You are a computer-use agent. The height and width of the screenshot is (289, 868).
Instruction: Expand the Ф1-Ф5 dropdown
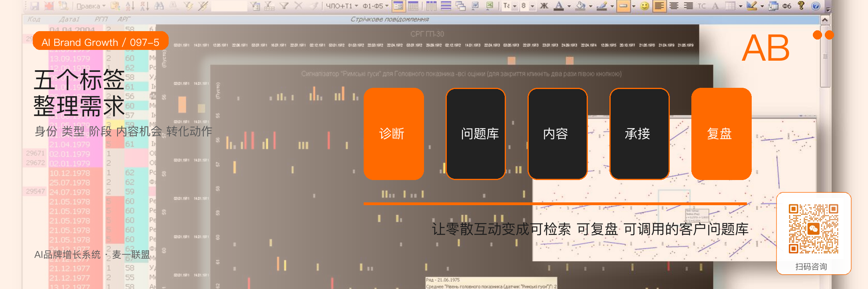coord(376,6)
